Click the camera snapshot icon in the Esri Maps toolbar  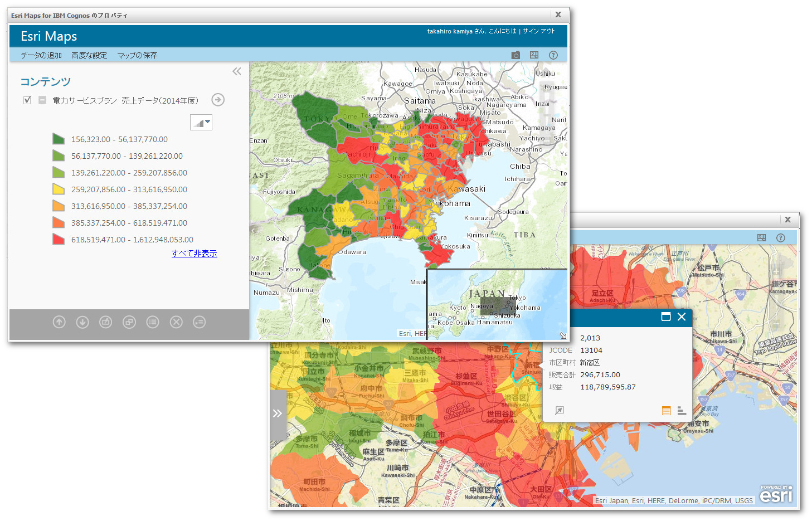(x=516, y=55)
